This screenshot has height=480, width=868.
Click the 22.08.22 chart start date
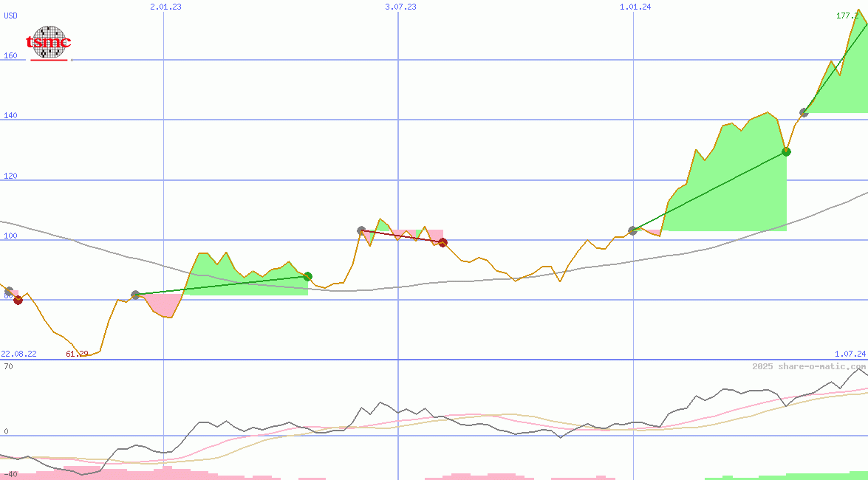click(x=18, y=354)
